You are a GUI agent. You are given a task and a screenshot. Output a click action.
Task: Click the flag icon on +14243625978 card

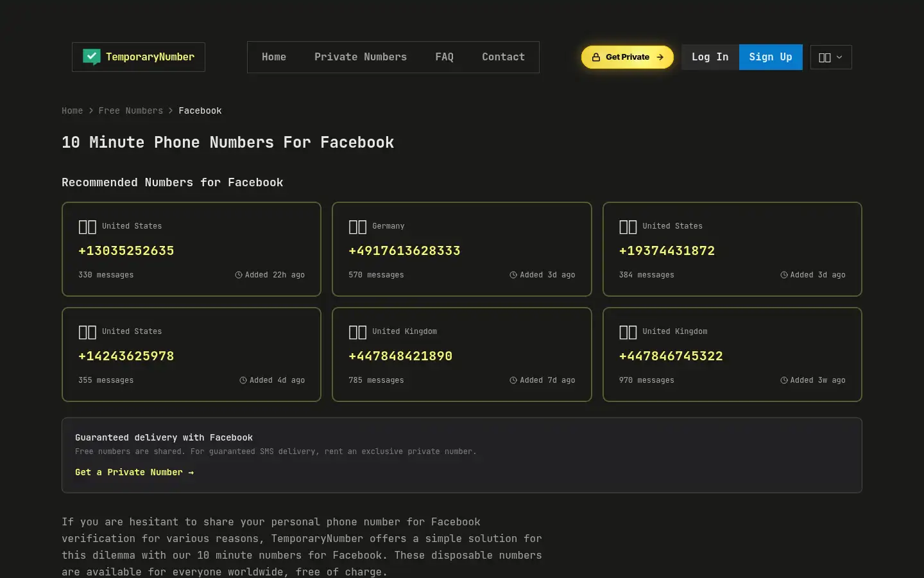click(x=87, y=332)
